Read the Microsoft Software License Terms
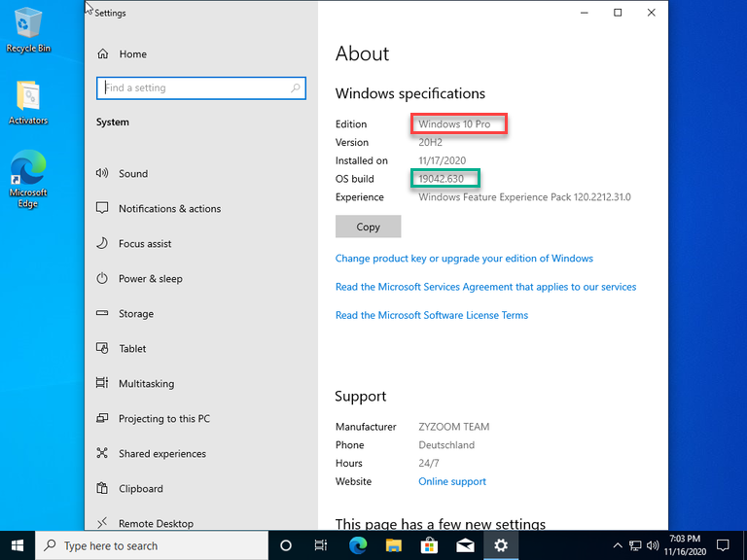Screen dimensions: 747x560 point(432,315)
